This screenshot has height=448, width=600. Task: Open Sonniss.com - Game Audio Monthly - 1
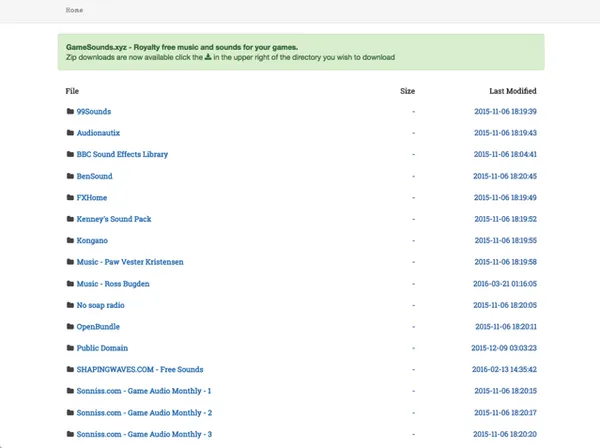144,391
